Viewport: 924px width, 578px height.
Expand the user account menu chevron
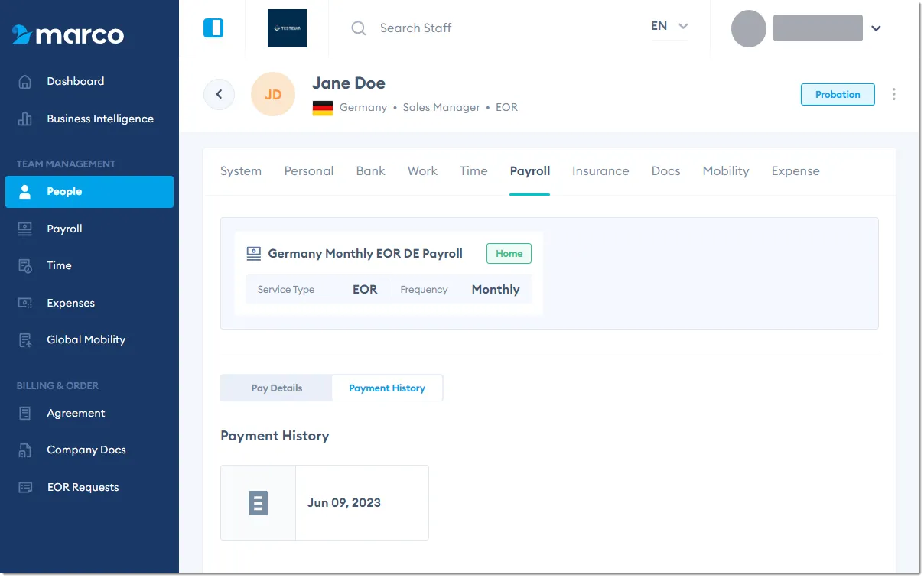pyautogui.click(x=877, y=28)
